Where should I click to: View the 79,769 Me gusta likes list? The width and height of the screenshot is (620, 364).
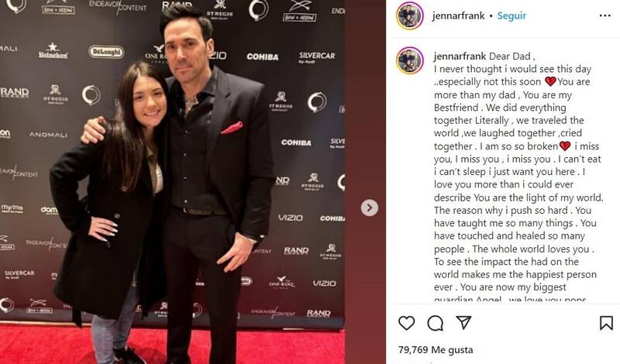click(436, 350)
